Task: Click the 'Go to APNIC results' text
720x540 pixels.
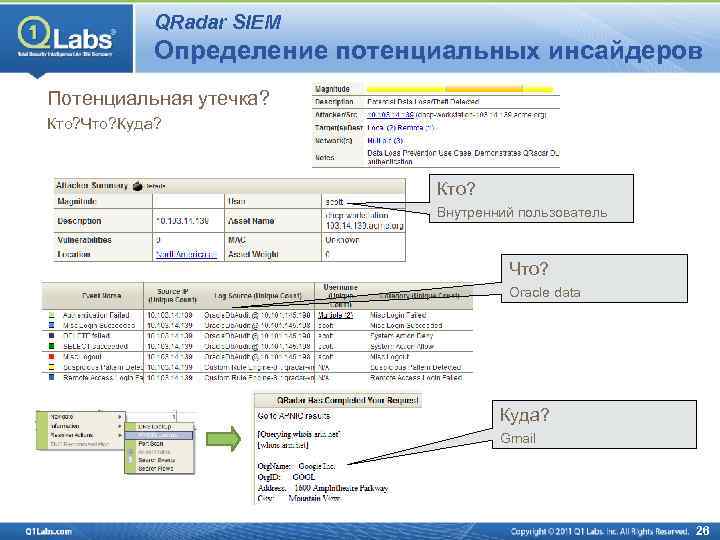Action: tap(294, 416)
